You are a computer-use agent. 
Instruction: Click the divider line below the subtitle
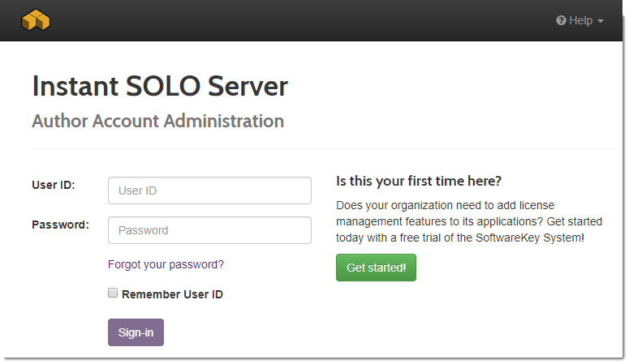pos(323,149)
